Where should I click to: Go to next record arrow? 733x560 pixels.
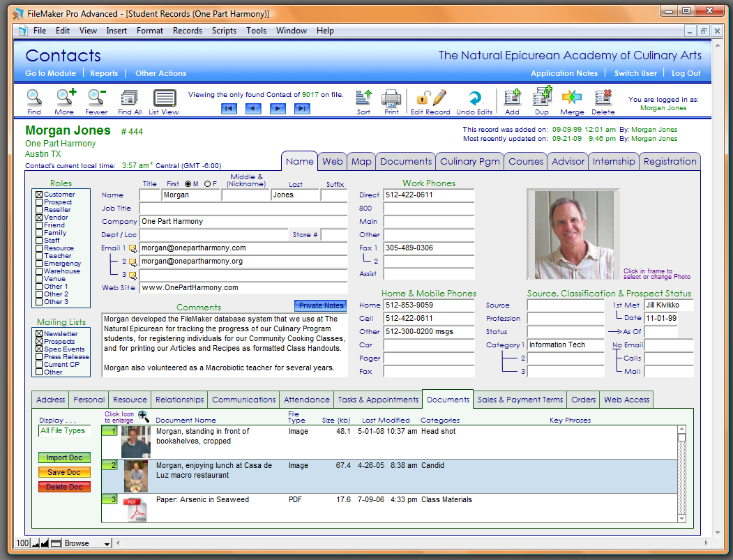(x=278, y=109)
